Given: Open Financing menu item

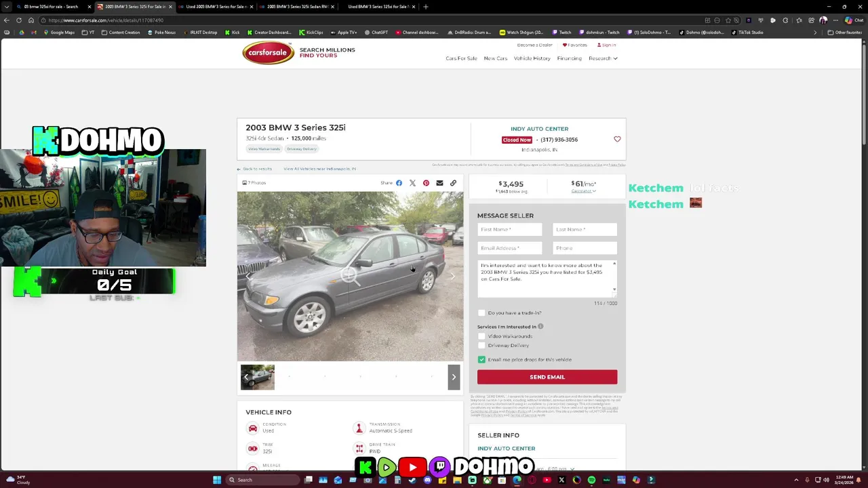Looking at the screenshot, I should [570, 58].
